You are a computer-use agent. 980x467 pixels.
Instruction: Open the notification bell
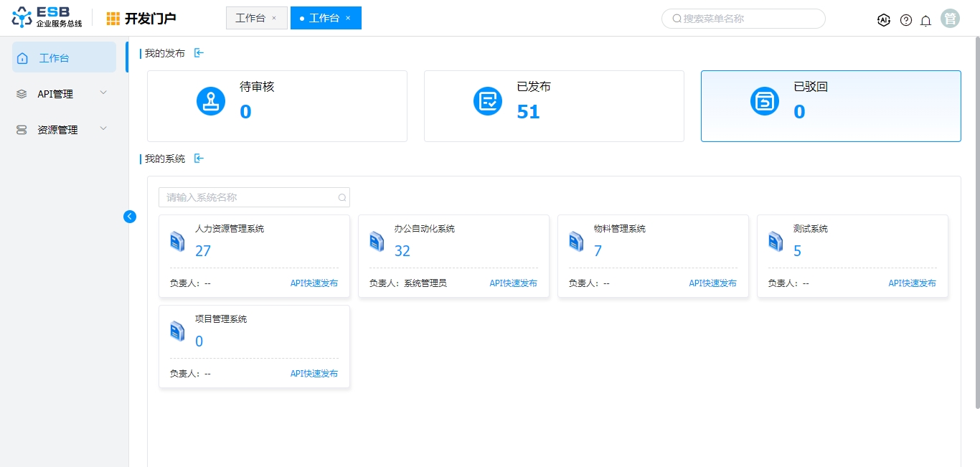coord(926,20)
